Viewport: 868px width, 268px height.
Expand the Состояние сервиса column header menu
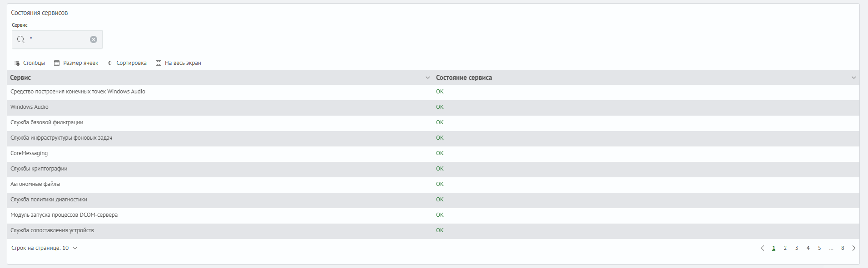[853, 78]
